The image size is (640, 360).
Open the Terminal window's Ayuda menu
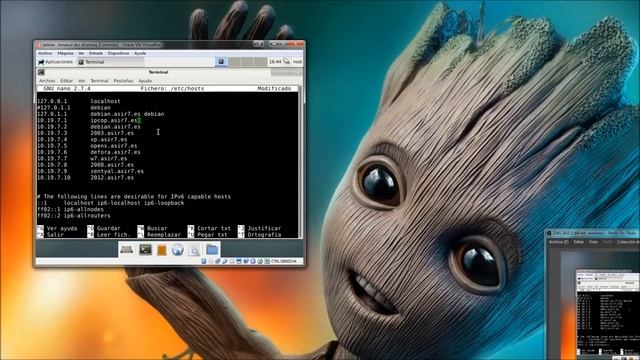tap(145, 81)
